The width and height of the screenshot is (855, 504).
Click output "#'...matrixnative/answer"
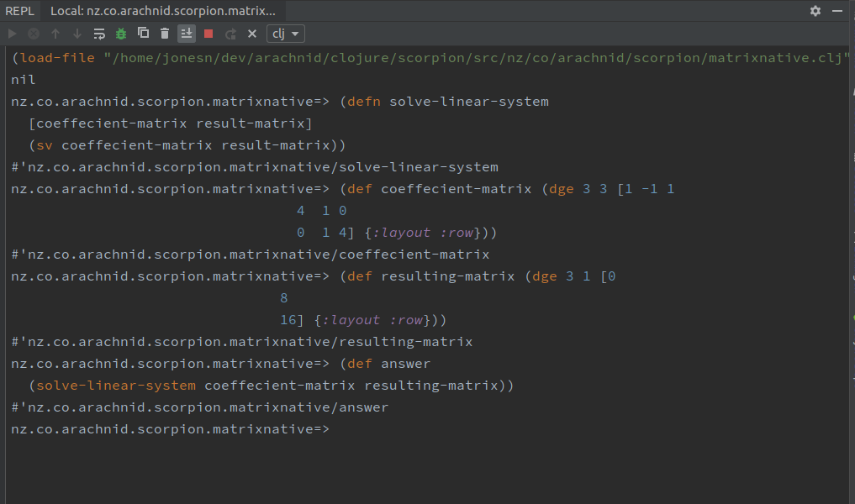[199, 407]
